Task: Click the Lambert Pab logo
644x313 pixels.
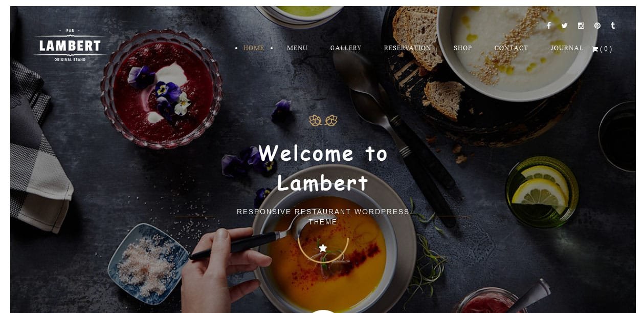Action: pyautogui.click(x=70, y=45)
